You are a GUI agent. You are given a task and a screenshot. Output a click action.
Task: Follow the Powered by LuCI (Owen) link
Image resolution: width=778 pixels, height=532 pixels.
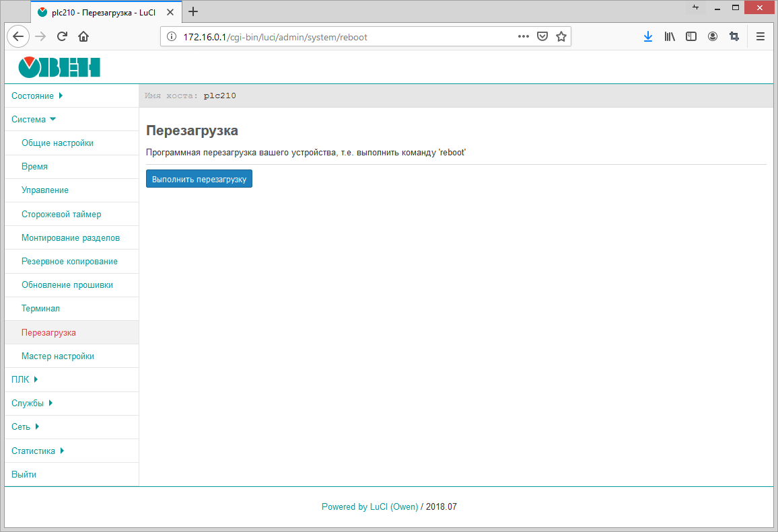coord(369,507)
